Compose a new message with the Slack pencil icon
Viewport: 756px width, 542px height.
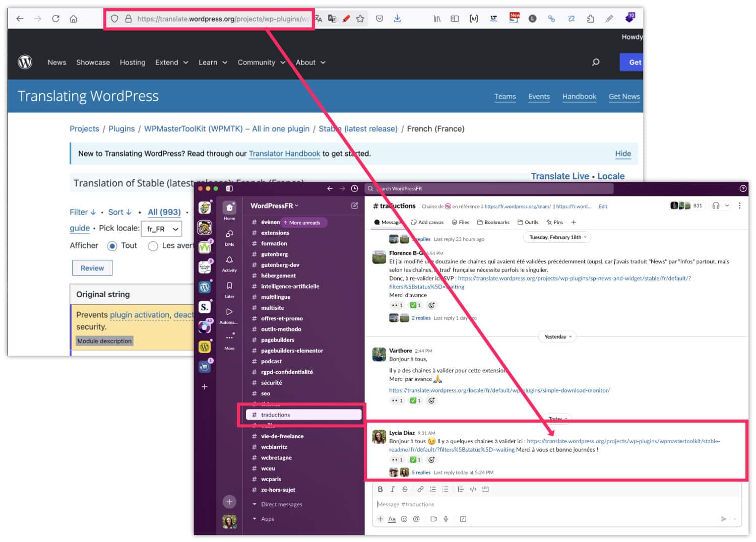355,206
